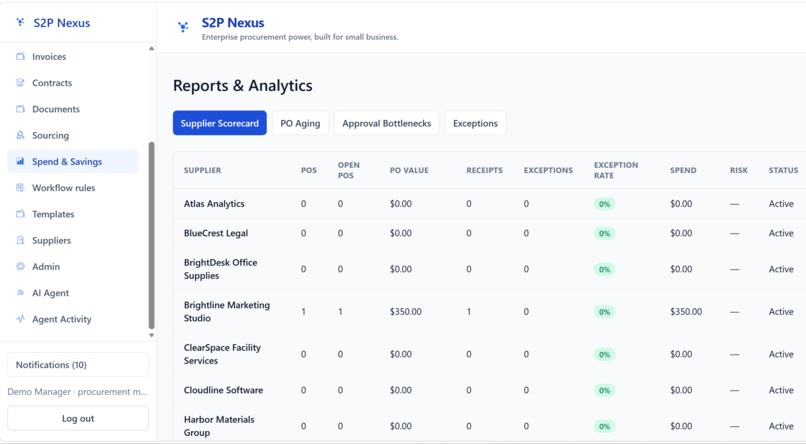Click the Risk column header

pyautogui.click(x=739, y=170)
